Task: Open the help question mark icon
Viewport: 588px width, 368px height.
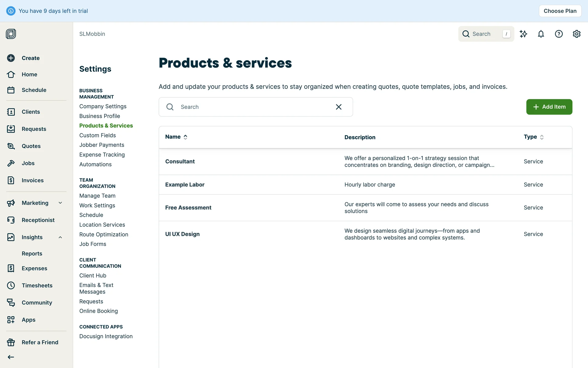Action: tap(559, 34)
